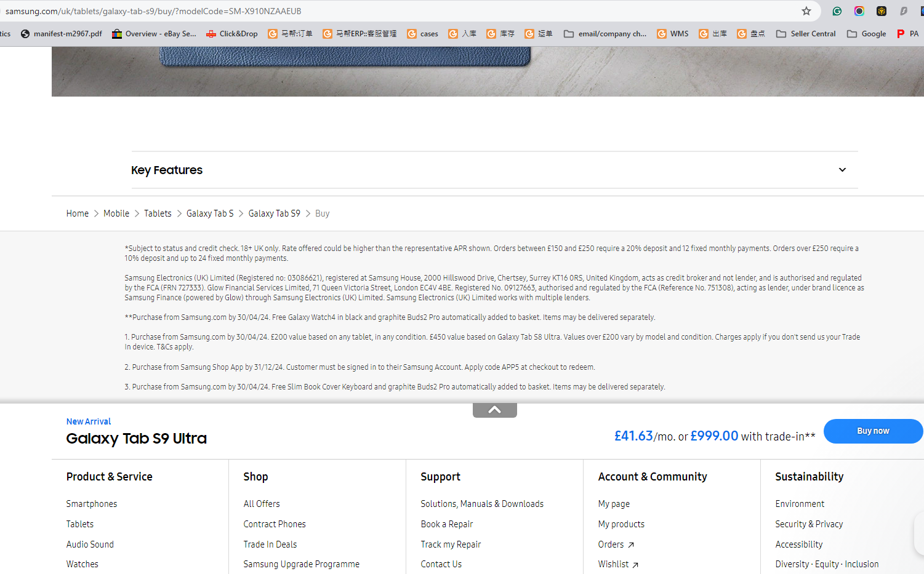Image resolution: width=924 pixels, height=574 pixels.
Task: Click the Buy now button
Action: [872, 431]
